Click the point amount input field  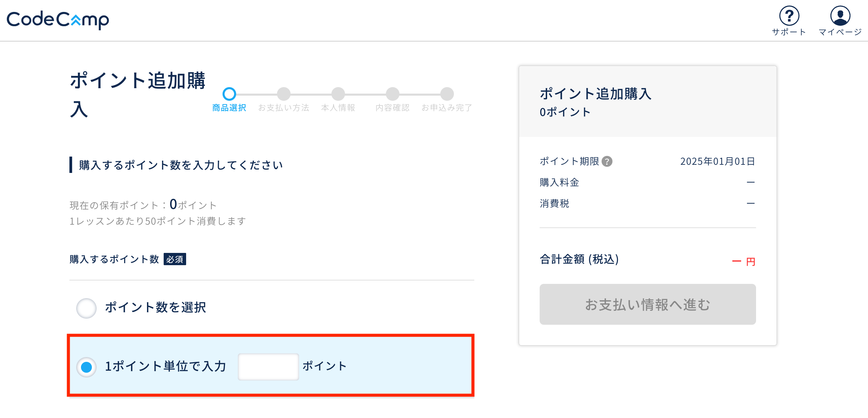268,367
